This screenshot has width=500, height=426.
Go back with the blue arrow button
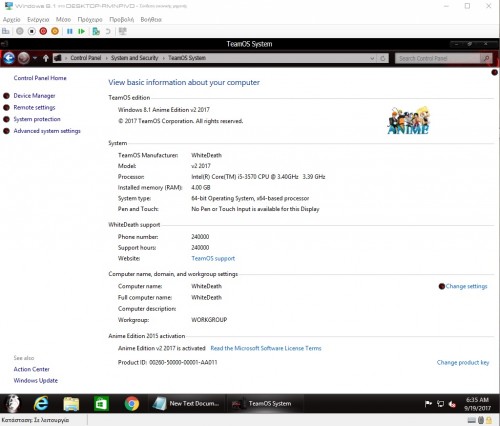point(9,58)
